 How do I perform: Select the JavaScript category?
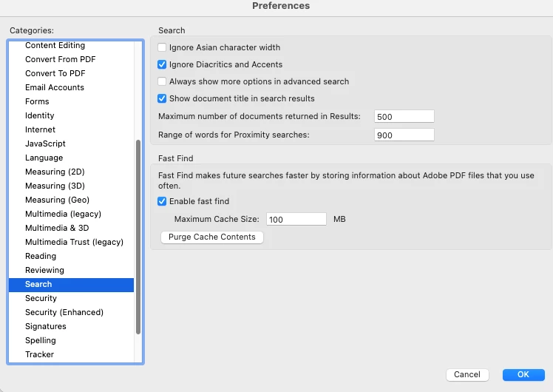click(45, 144)
